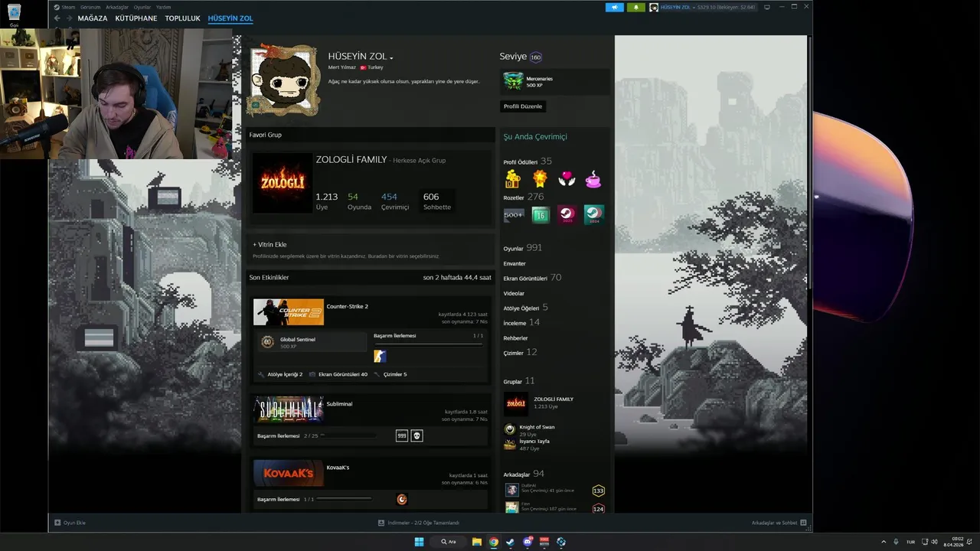Image resolution: width=980 pixels, height=551 pixels.
Task: Open the Steam 2024 badge
Action: (x=593, y=215)
